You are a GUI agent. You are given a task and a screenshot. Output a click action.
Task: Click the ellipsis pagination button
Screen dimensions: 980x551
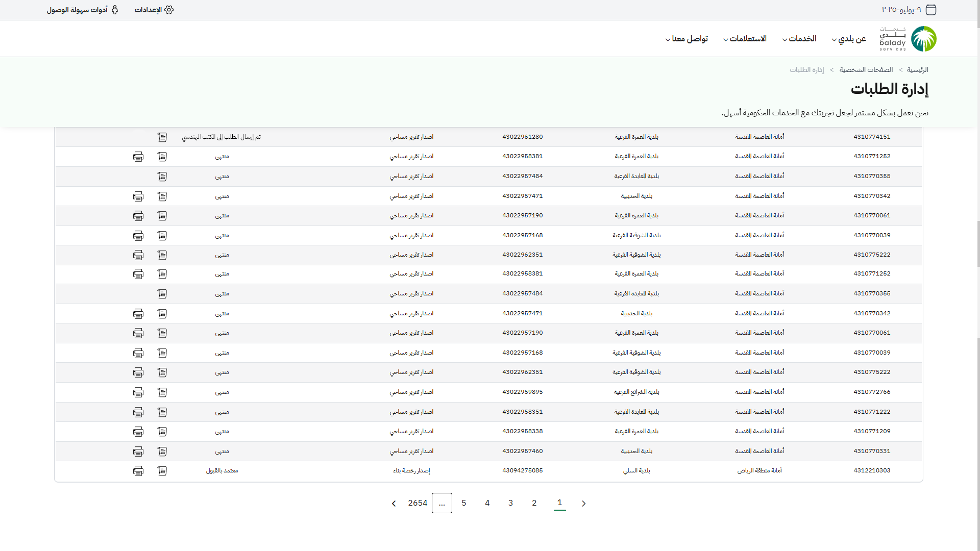click(442, 503)
